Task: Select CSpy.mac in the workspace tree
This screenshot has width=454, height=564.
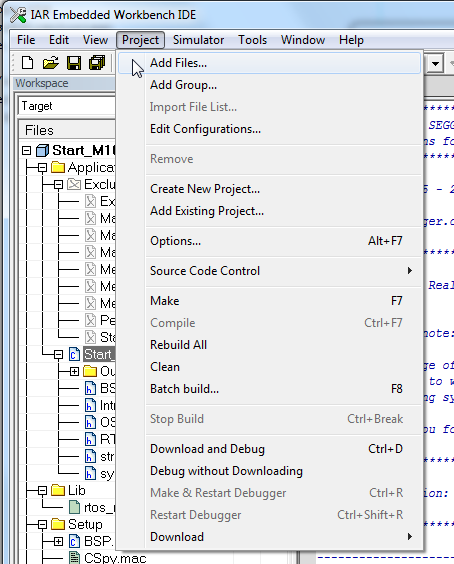Action: pos(115,558)
